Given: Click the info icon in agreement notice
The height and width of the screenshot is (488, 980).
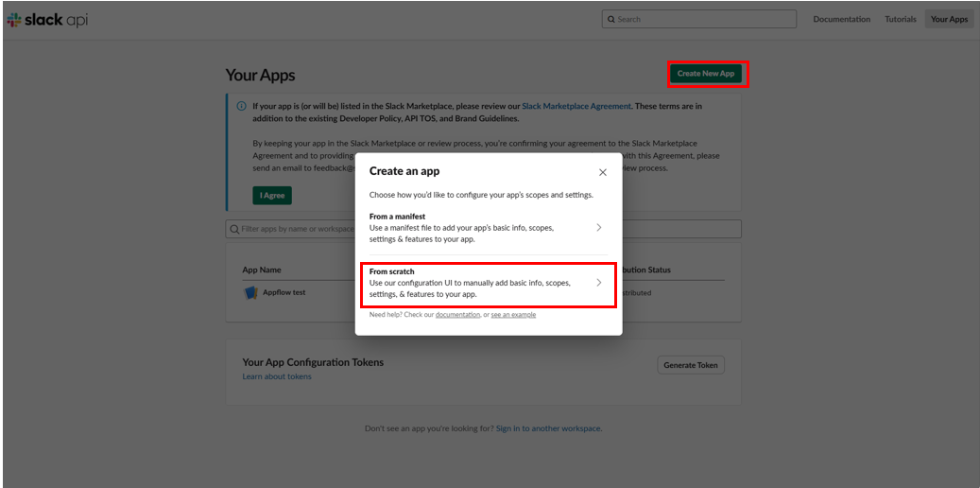Looking at the screenshot, I should click(242, 106).
